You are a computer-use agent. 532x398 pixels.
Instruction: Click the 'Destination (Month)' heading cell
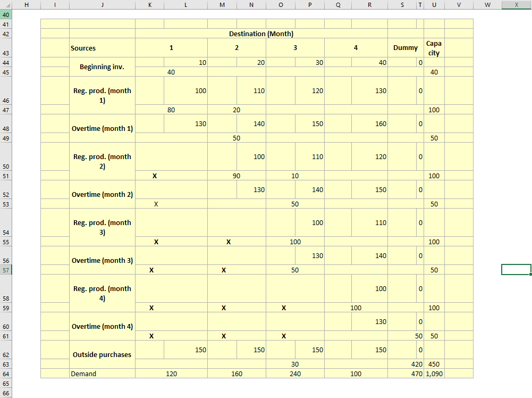click(x=261, y=34)
